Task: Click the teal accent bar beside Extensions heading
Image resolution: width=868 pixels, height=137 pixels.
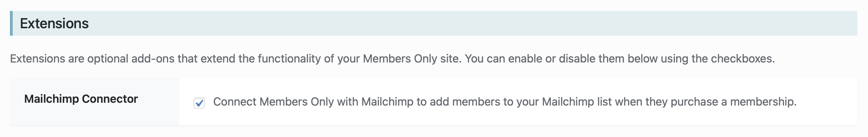Action: pyautogui.click(x=11, y=23)
